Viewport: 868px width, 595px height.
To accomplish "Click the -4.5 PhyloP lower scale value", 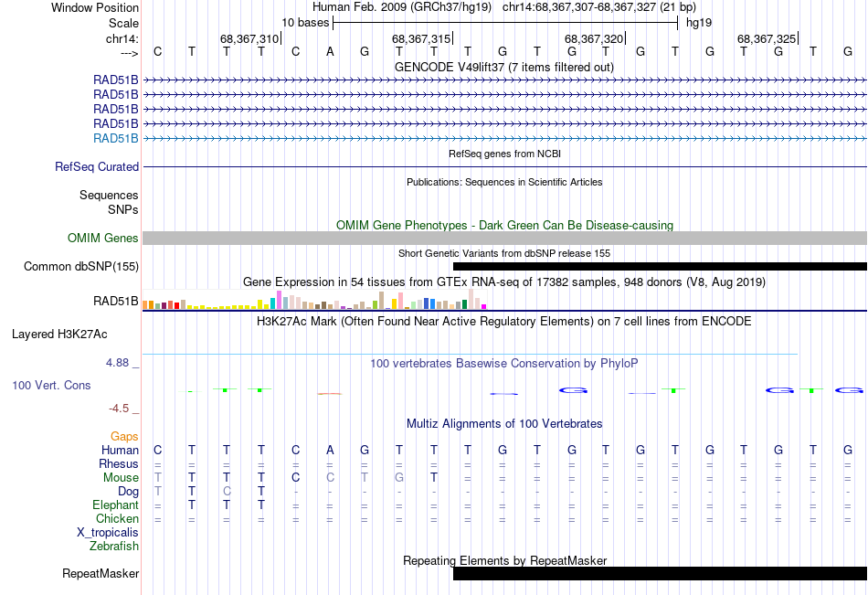I will pyautogui.click(x=119, y=409).
